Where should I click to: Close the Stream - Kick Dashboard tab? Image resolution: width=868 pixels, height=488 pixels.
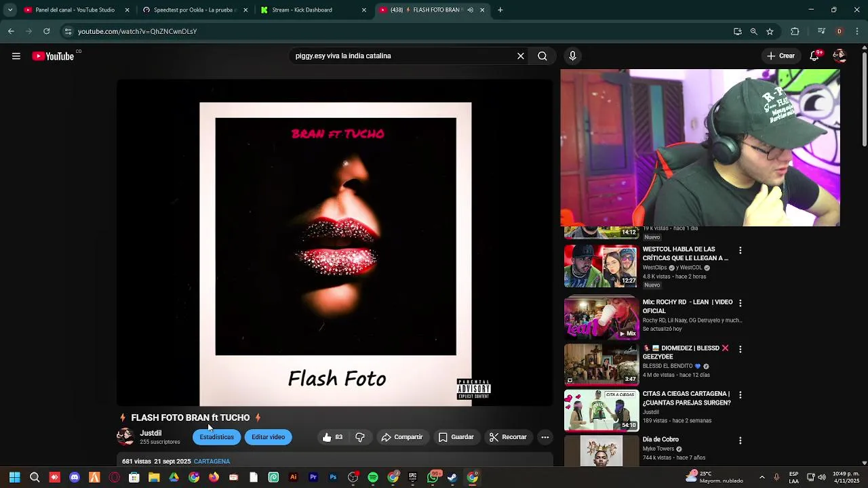(x=363, y=10)
